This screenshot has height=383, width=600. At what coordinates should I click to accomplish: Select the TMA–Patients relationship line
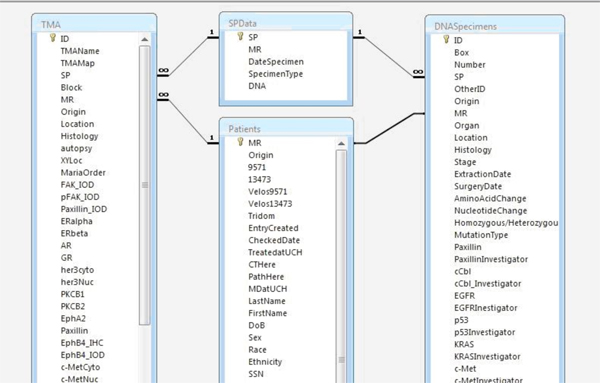tap(188, 121)
